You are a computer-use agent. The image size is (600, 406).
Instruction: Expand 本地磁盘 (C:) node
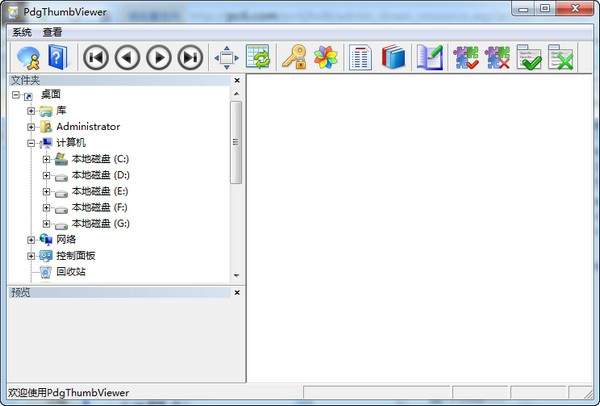click(46, 159)
